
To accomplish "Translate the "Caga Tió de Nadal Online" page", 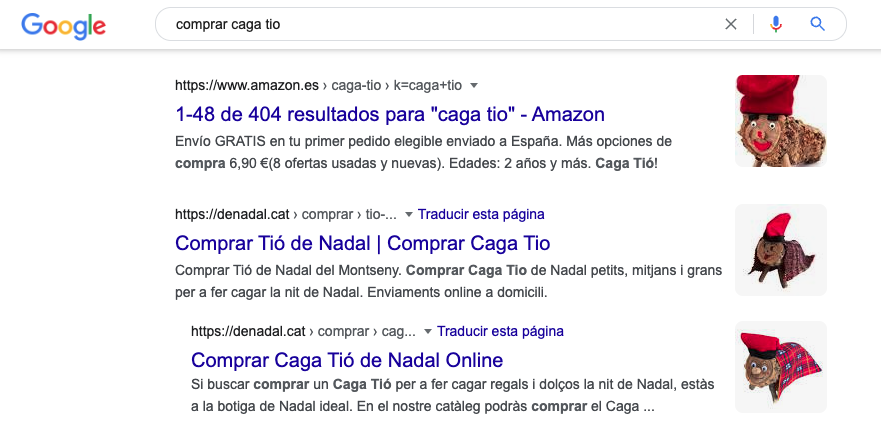I will coord(500,331).
